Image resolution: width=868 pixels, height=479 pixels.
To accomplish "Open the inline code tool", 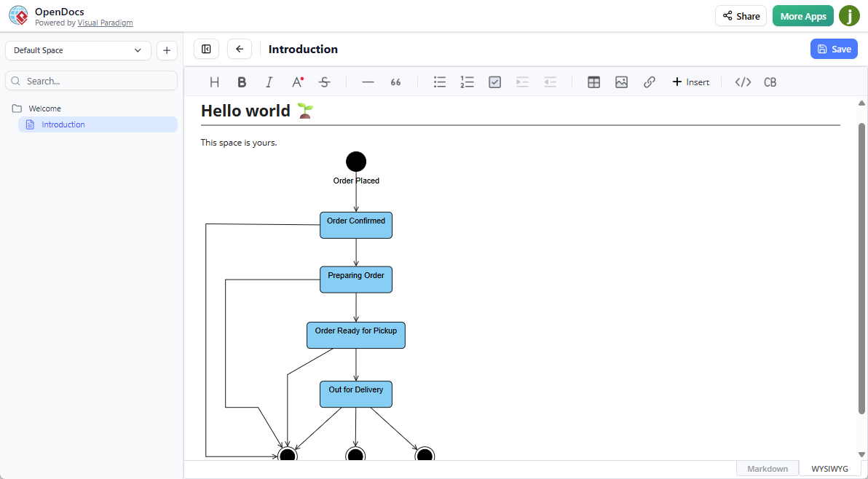I will pyautogui.click(x=742, y=82).
